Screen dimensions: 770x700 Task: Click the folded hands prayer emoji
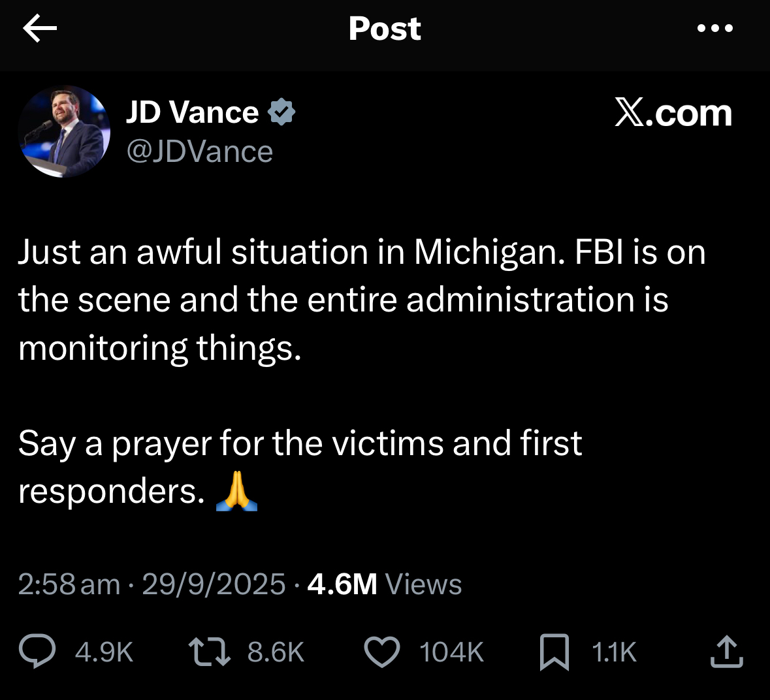pyautogui.click(x=236, y=491)
